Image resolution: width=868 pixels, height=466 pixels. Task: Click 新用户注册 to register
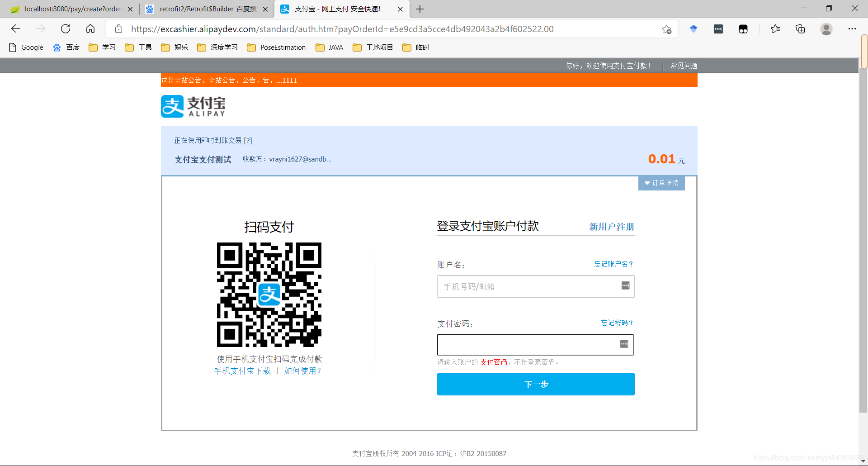[x=612, y=227]
